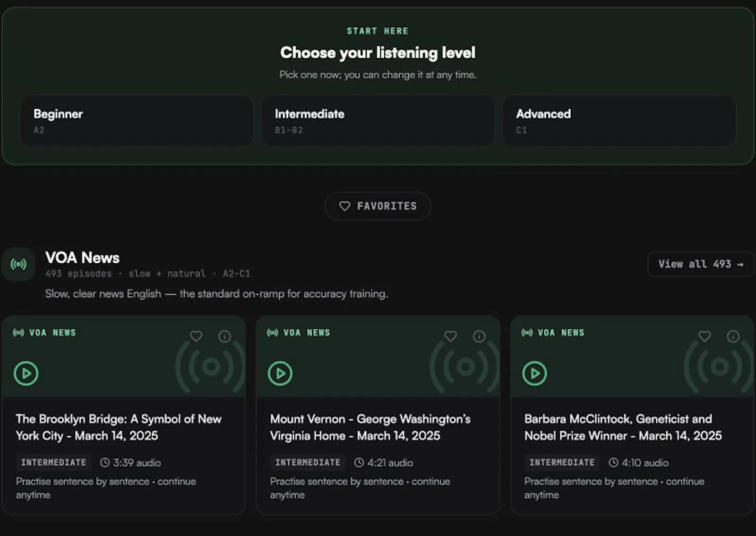Click VOA NEWS label on McClintock card

[553, 333]
